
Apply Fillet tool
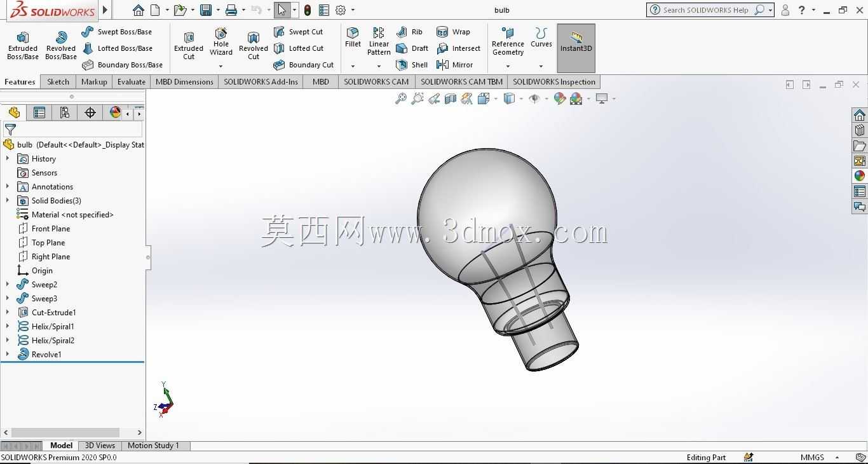coord(353,38)
